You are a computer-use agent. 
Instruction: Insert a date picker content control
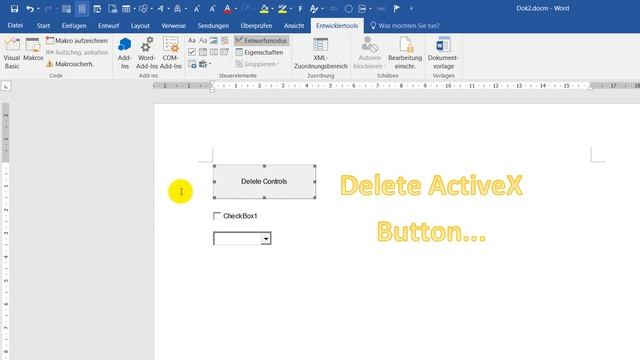[x=224, y=52]
